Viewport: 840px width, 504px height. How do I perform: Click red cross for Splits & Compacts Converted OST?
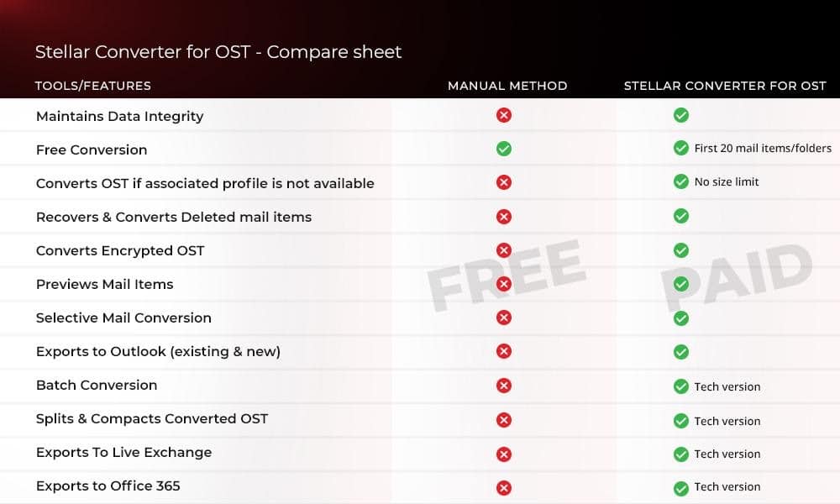click(x=503, y=420)
